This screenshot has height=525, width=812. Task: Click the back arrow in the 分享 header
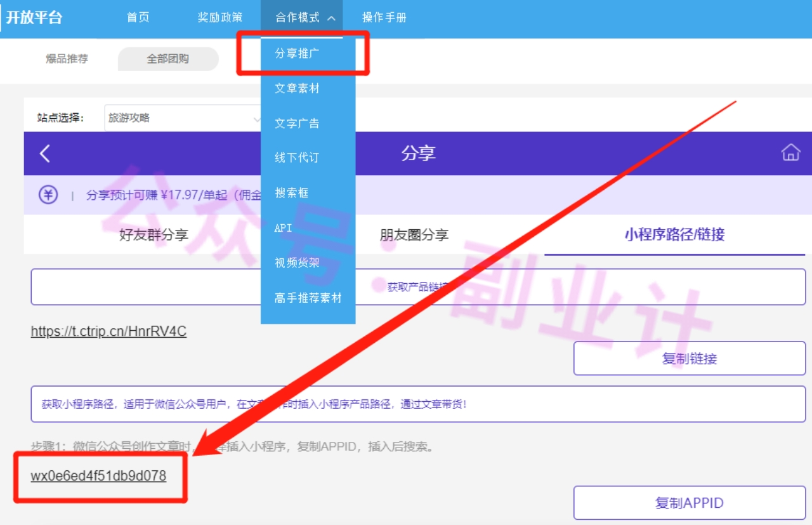click(44, 153)
